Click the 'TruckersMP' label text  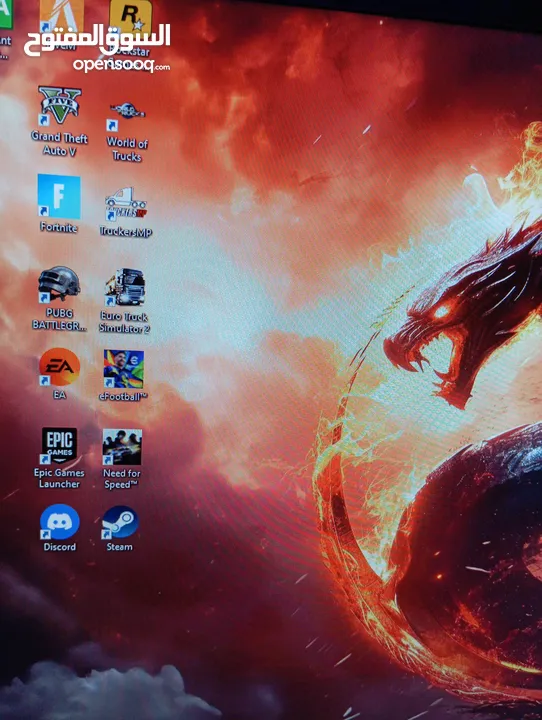click(126, 232)
